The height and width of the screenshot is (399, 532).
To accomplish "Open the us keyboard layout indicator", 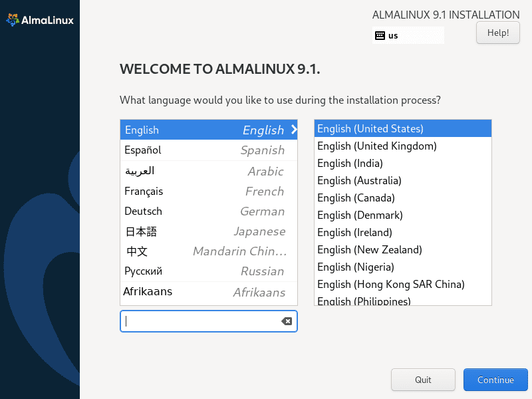I will 408,35.
